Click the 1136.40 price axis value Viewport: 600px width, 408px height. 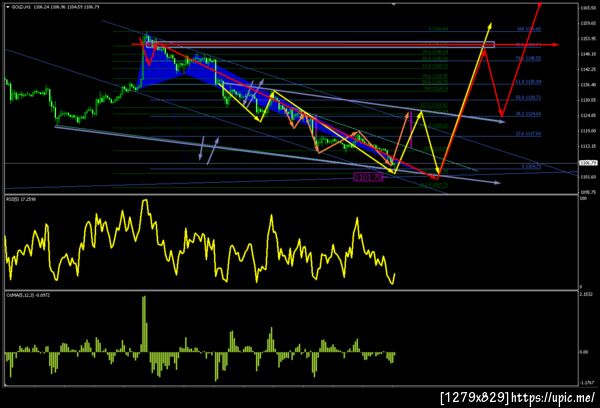pyautogui.click(x=588, y=85)
